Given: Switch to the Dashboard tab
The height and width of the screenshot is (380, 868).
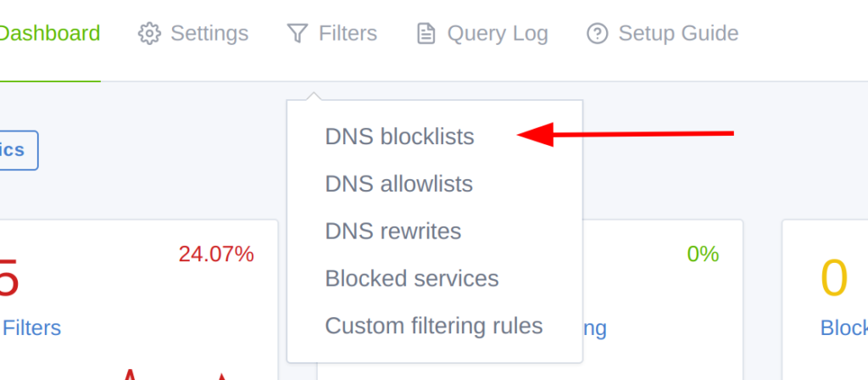Looking at the screenshot, I should pos(50,34).
